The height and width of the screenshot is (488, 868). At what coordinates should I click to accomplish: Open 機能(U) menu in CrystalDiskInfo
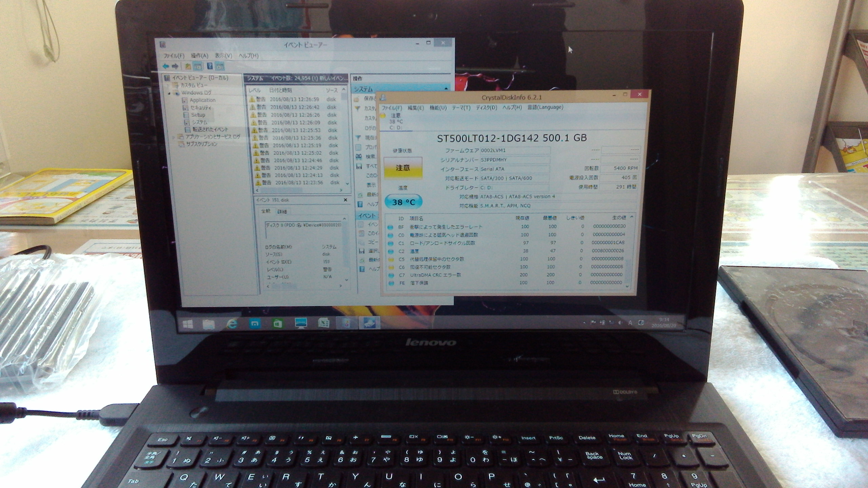click(x=438, y=108)
